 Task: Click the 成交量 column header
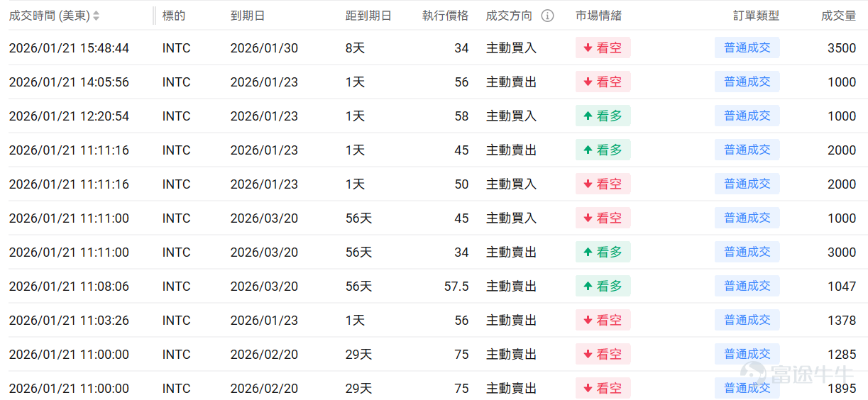pyautogui.click(x=839, y=16)
